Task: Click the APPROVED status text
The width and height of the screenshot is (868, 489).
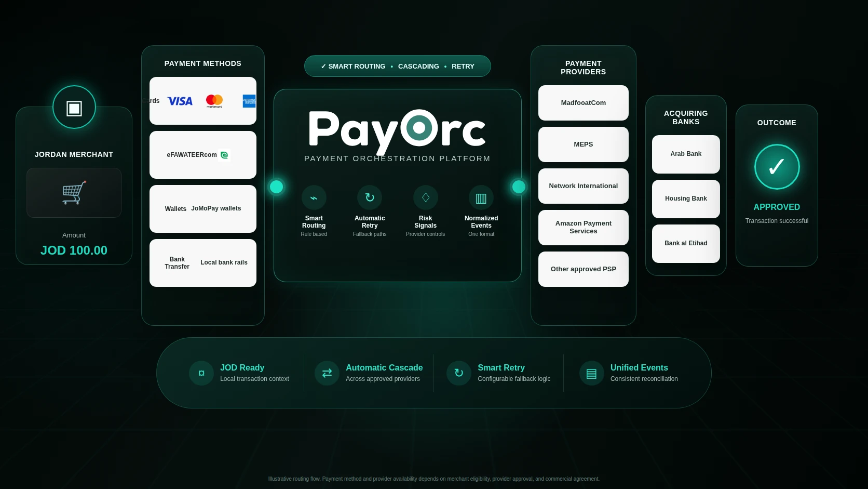Action: click(777, 207)
